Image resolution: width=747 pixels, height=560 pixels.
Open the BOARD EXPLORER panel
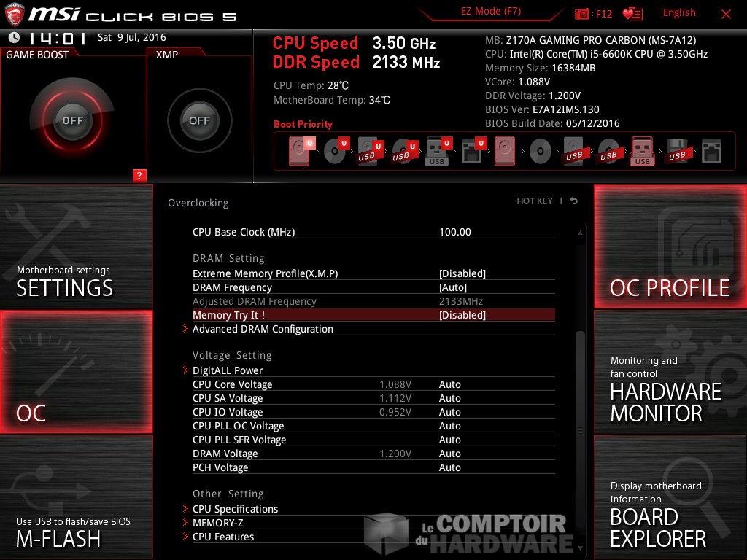pos(670,497)
